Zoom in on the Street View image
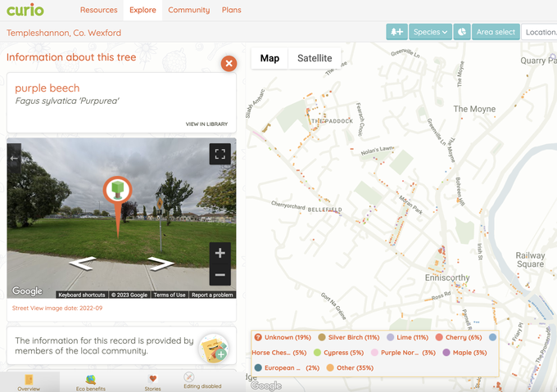Viewport: 557px width, 392px height. pyautogui.click(x=220, y=252)
